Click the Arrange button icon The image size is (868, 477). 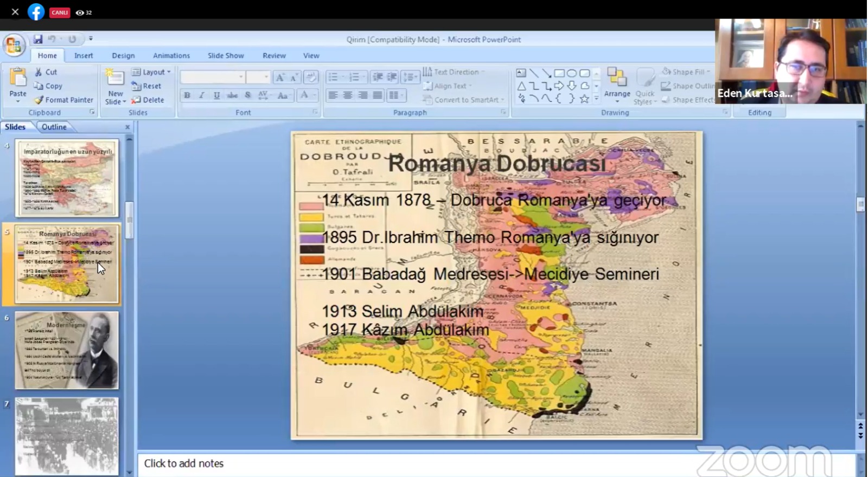tap(617, 78)
